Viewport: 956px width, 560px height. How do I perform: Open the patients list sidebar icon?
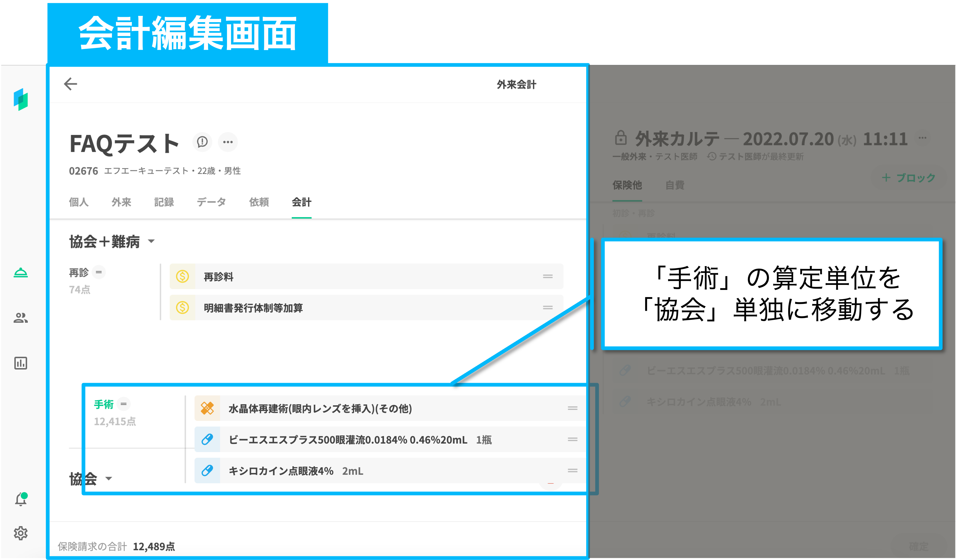[x=20, y=318]
